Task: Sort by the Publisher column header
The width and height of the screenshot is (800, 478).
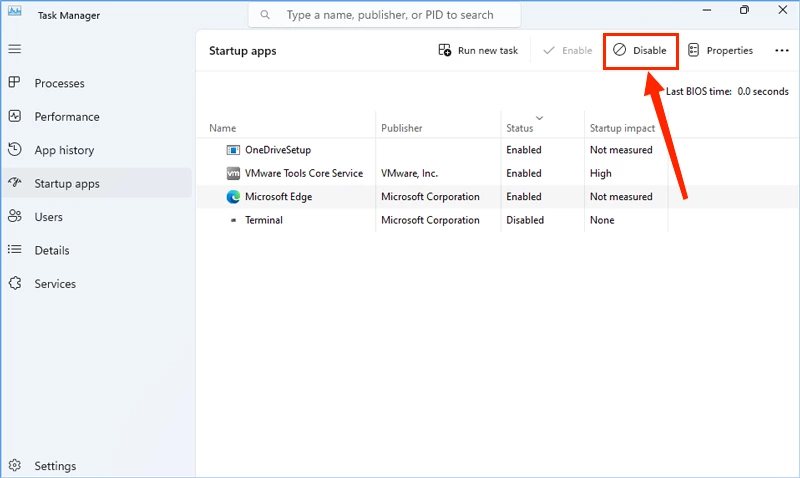Action: pos(402,128)
